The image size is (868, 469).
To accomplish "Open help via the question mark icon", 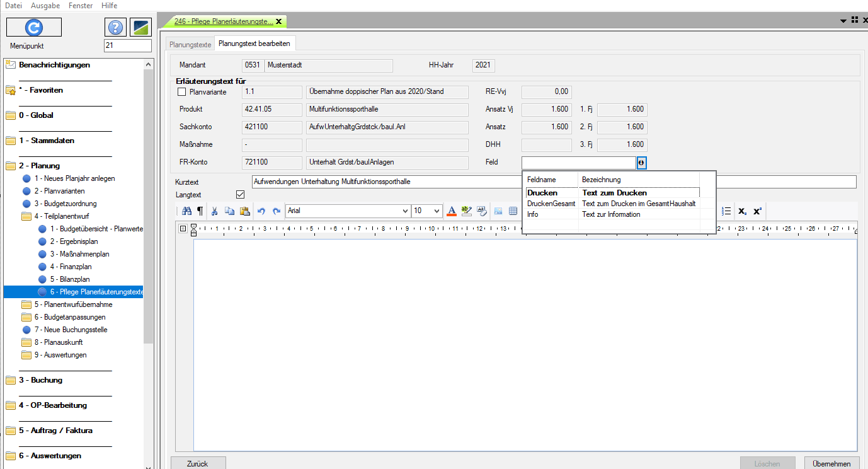I will coord(115,28).
